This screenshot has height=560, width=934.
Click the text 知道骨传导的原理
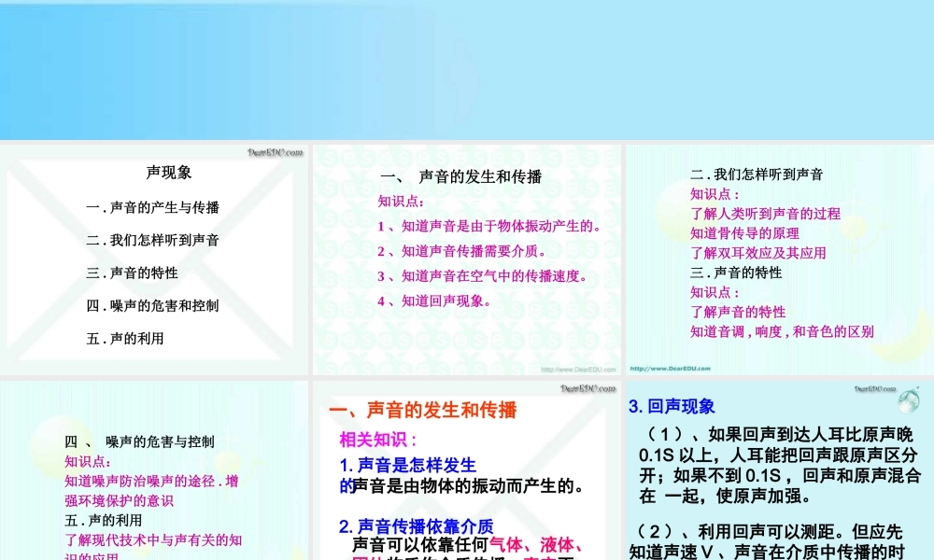744,233
